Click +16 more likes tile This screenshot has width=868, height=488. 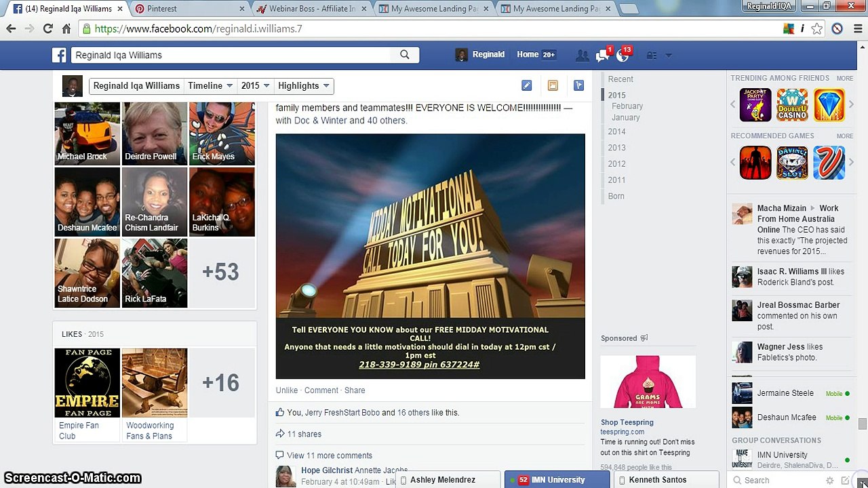click(221, 383)
